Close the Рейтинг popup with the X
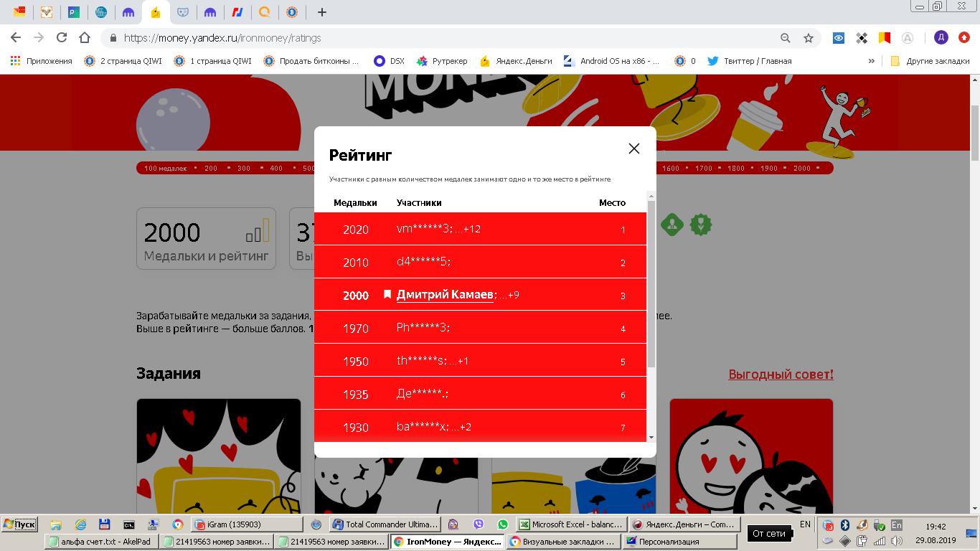The height and width of the screenshot is (551, 980). click(x=633, y=149)
